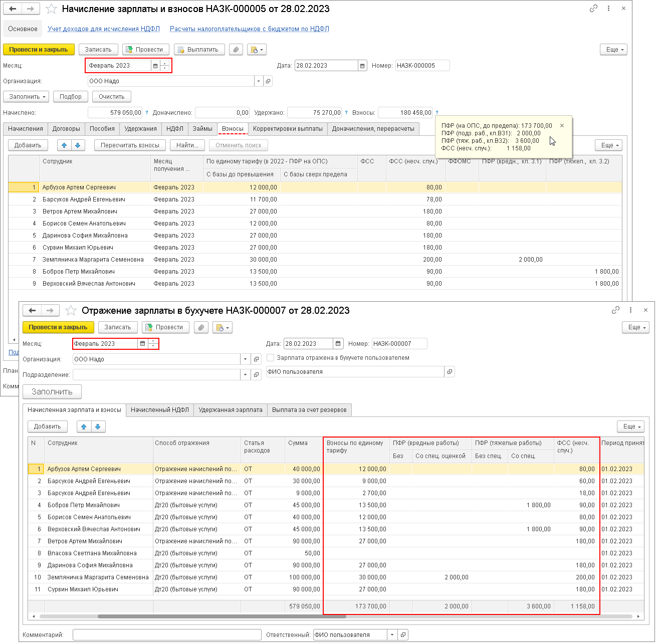Open reports icon dropdown in Отражение зарплаты toolbar
Viewport: 657px width, 644px height.
coord(222,327)
